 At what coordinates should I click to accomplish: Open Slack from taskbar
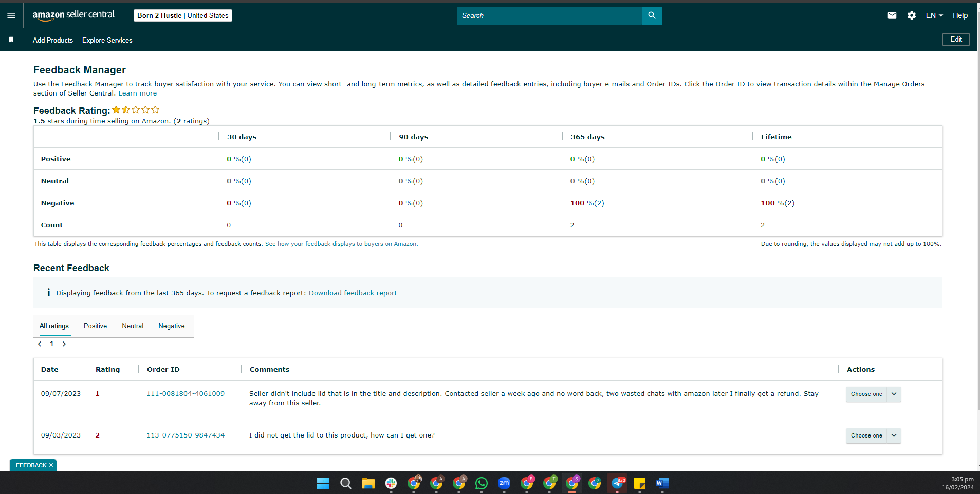pos(391,483)
